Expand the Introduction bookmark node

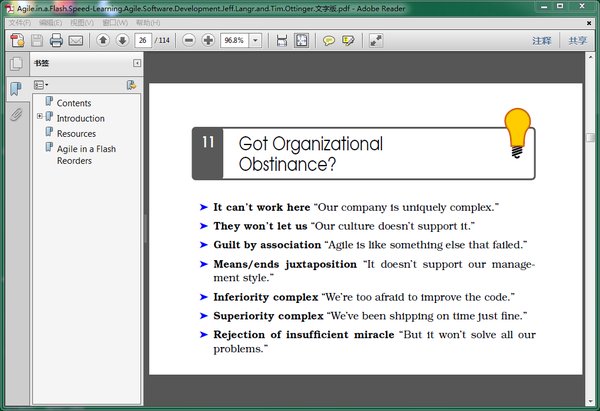[39, 117]
